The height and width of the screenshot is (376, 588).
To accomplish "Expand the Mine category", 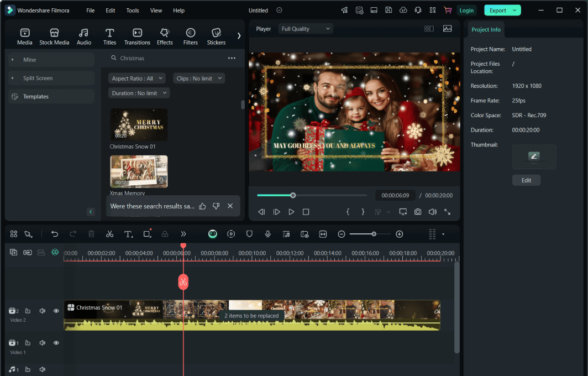I will 51,60.
